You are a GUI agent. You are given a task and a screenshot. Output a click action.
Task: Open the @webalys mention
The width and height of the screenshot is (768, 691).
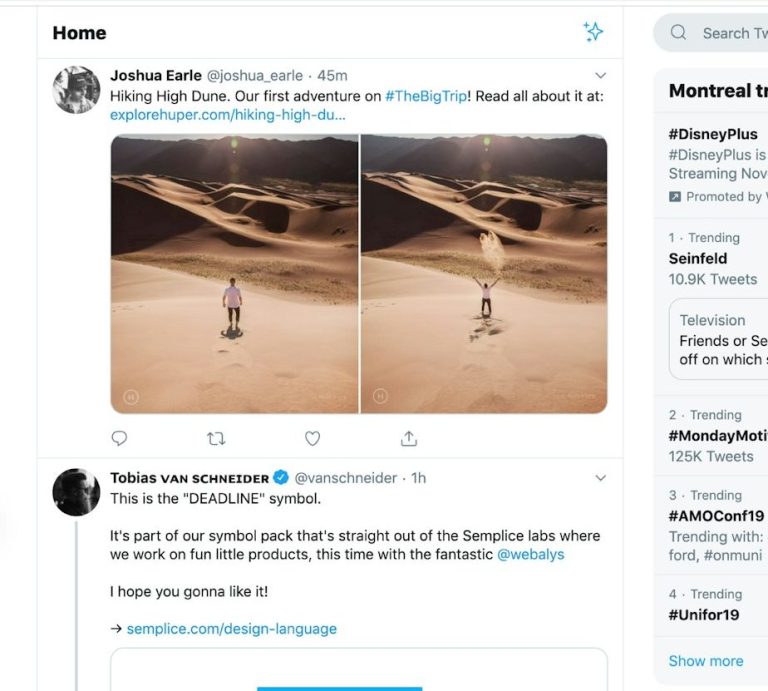530,554
